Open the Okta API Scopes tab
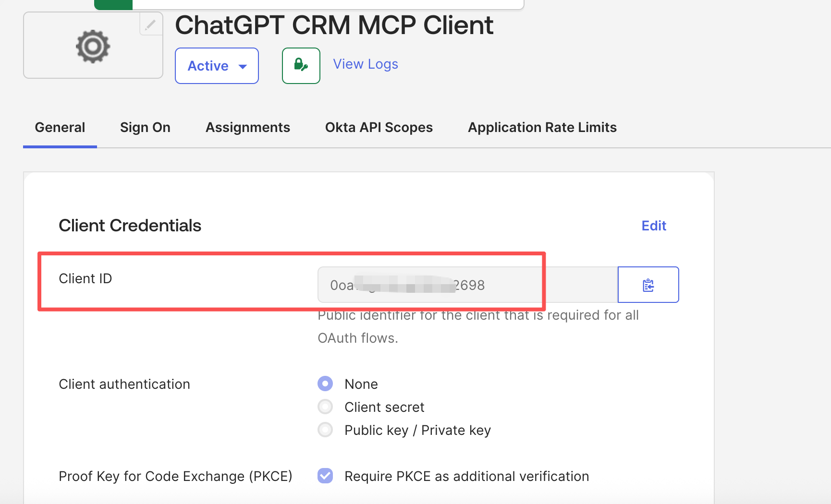The image size is (831, 504). pos(379,127)
